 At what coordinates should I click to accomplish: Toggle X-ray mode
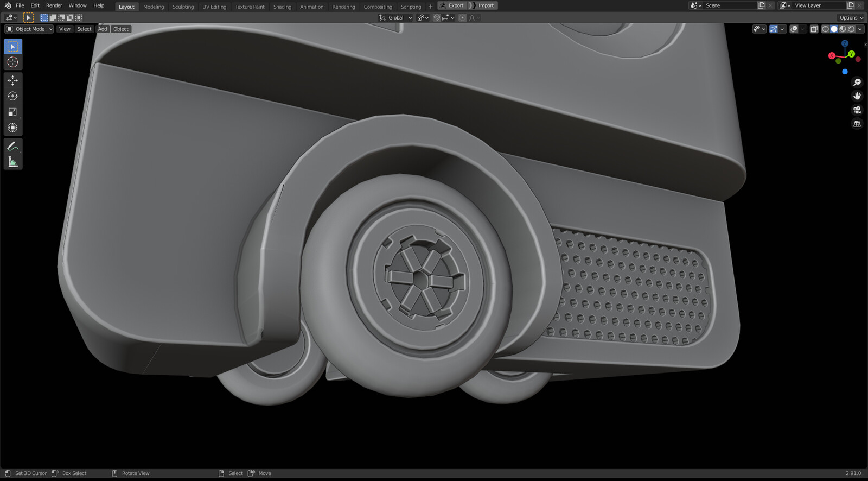[814, 29]
